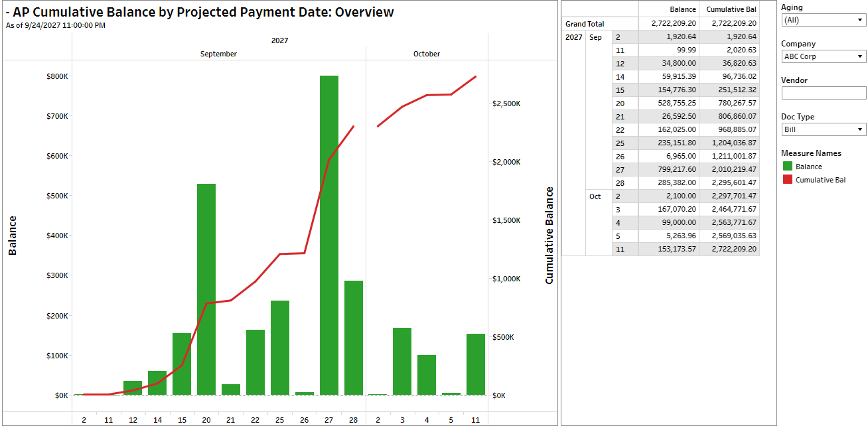Click the September header above the chart
This screenshot has width=868, height=426.
pyautogui.click(x=218, y=54)
